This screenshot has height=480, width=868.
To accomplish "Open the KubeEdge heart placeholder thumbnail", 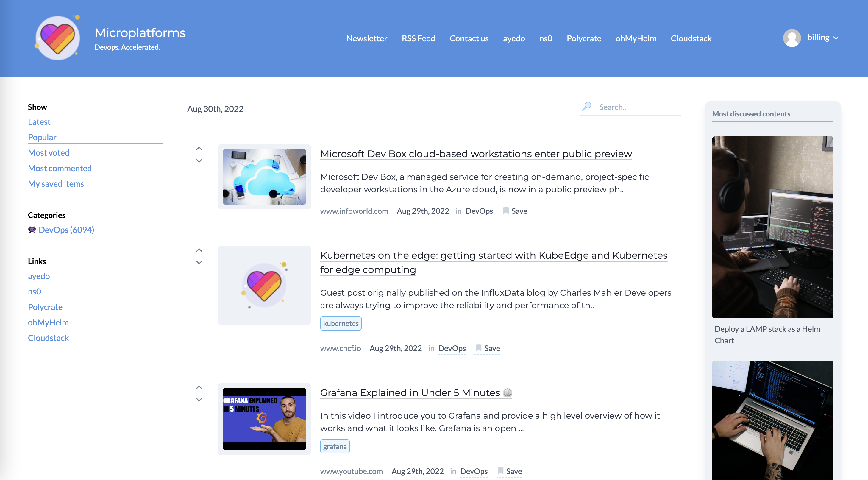I will pyautogui.click(x=264, y=285).
